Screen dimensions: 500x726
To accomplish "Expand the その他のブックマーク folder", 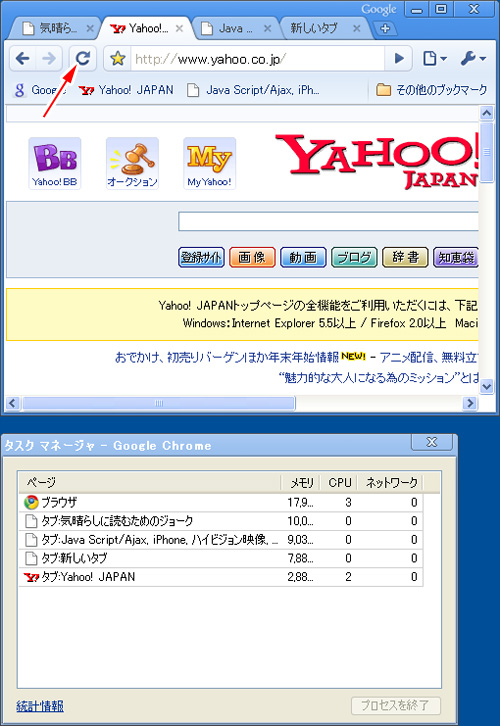I will pyautogui.click(x=431, y=90).
